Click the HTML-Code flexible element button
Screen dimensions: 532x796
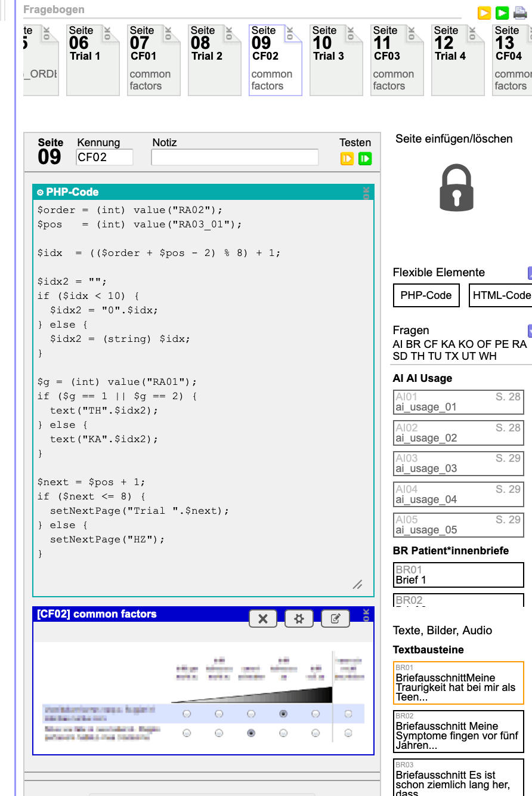point(501,295)
